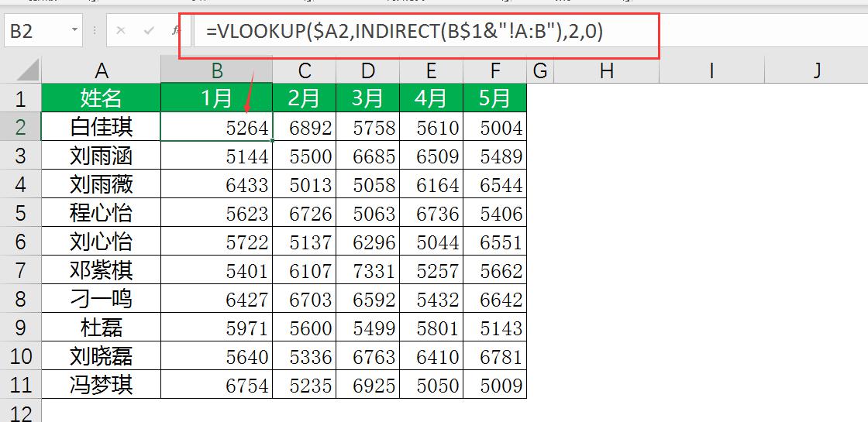
Task: Select the name cell 刘雨薇
Action: (x=101, y=184)
